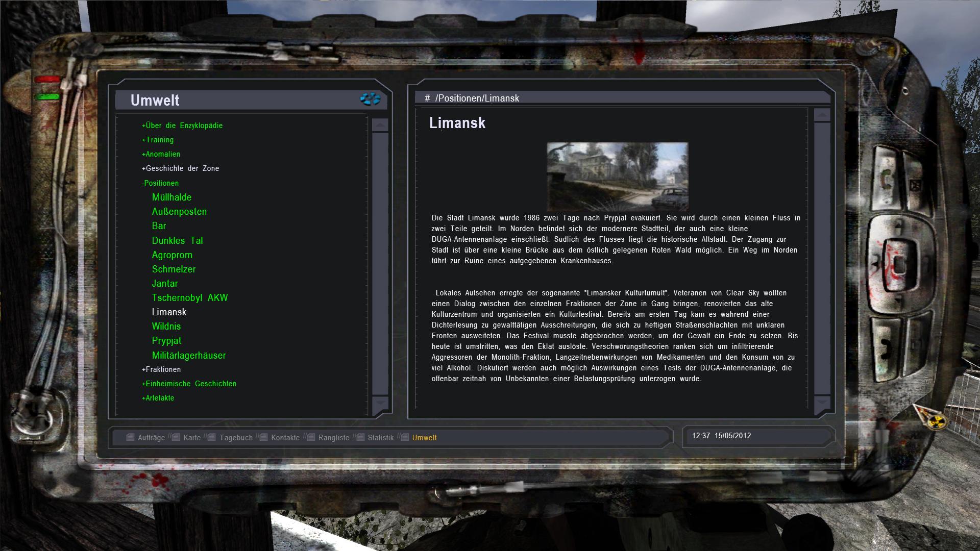Select the Außenposten entry

(179, 212)
